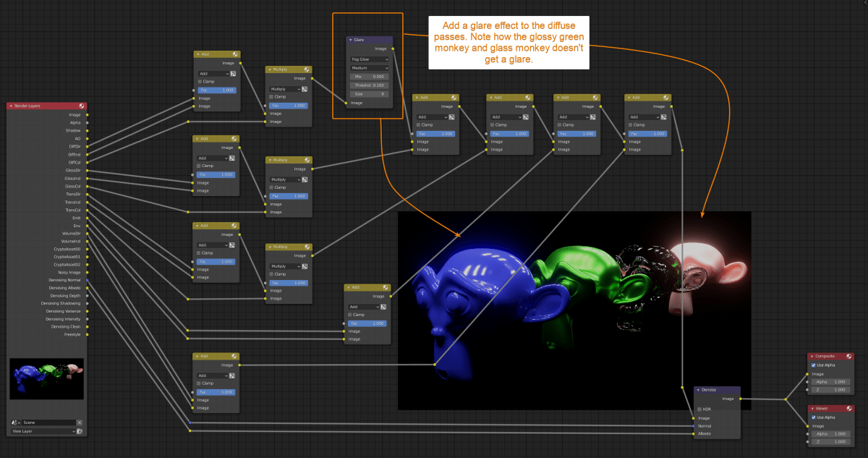Click the Denoising Normal output socket
868x458 pixels.
pyautogui.click(x=88, y=279)
